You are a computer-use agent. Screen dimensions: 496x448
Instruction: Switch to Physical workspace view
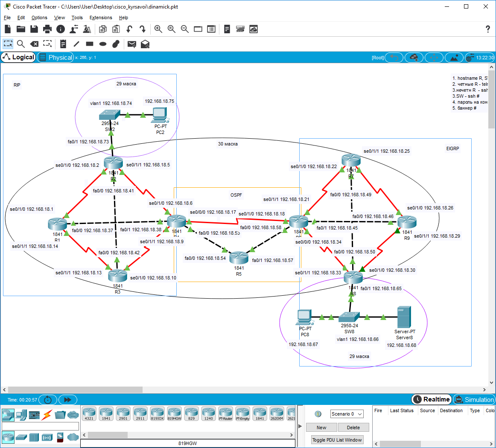(x=55, y=57)
